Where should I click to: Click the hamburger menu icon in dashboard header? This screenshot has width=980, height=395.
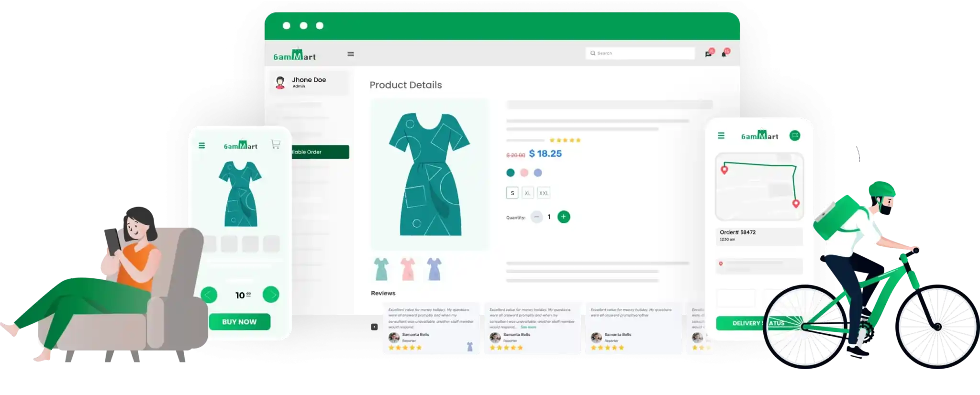[350, 54]
